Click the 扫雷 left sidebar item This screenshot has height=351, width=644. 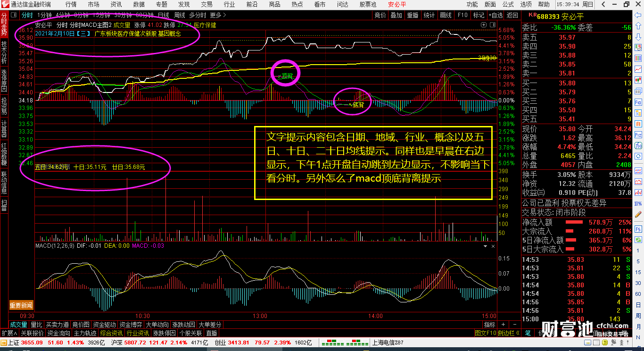(x=4, y=204)
